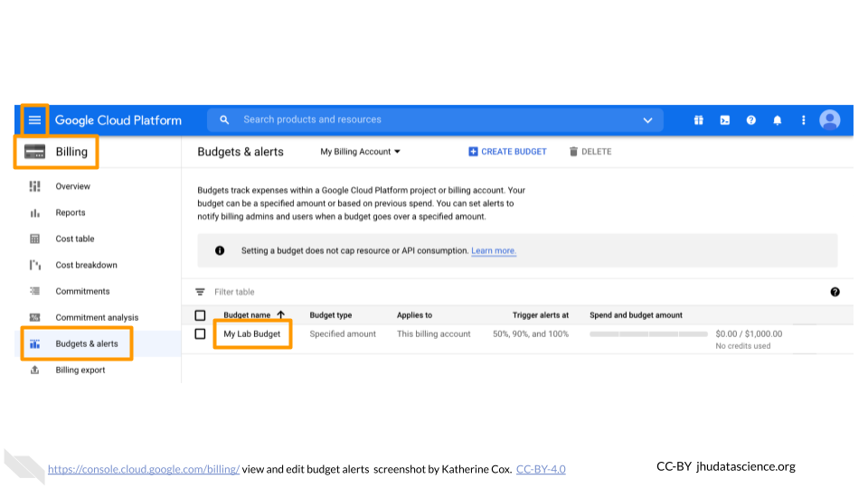Click the filter table funnel icon

200,292
